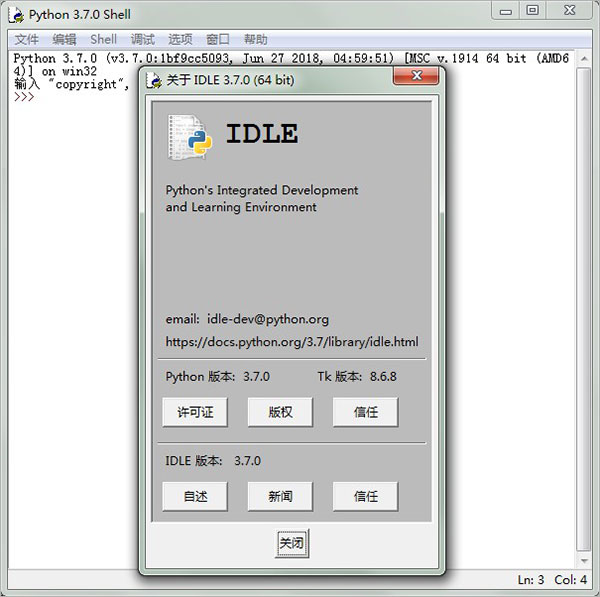Click 信任 button under IDLE 版本
This screenshot has width=600, height=597.
pyautogui.click(x=365, y=496)
